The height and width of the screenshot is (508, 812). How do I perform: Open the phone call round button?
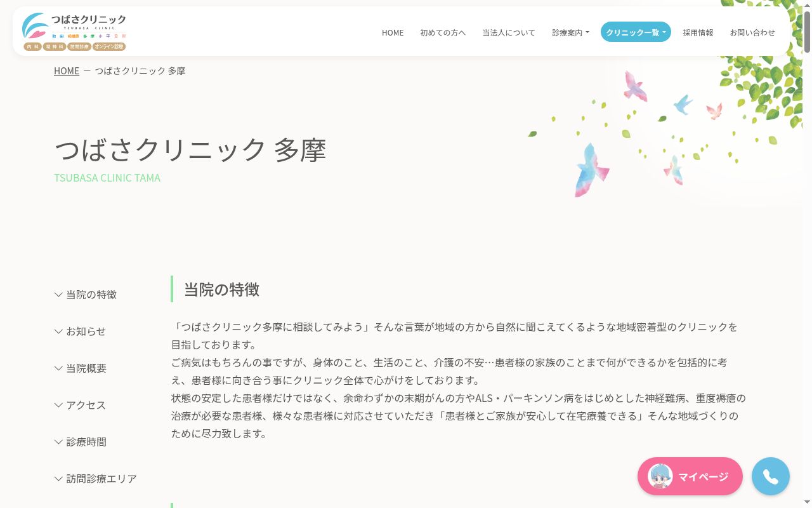point(771,476)
